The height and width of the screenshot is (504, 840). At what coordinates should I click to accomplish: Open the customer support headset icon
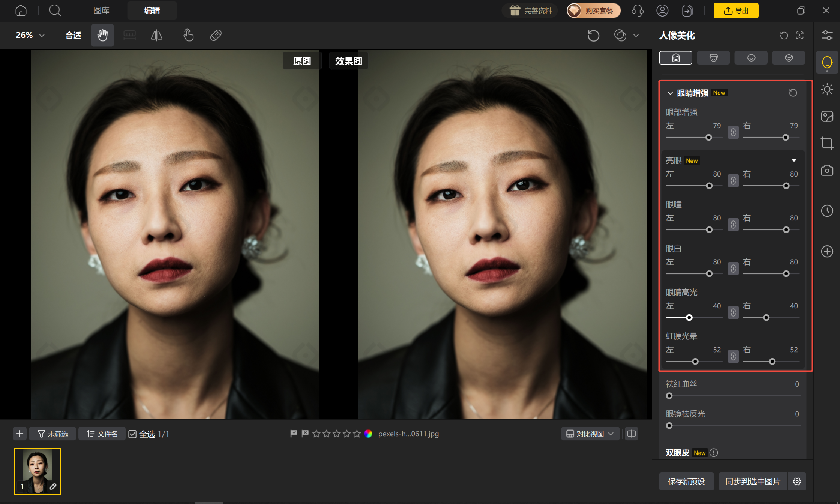(637, 10)
